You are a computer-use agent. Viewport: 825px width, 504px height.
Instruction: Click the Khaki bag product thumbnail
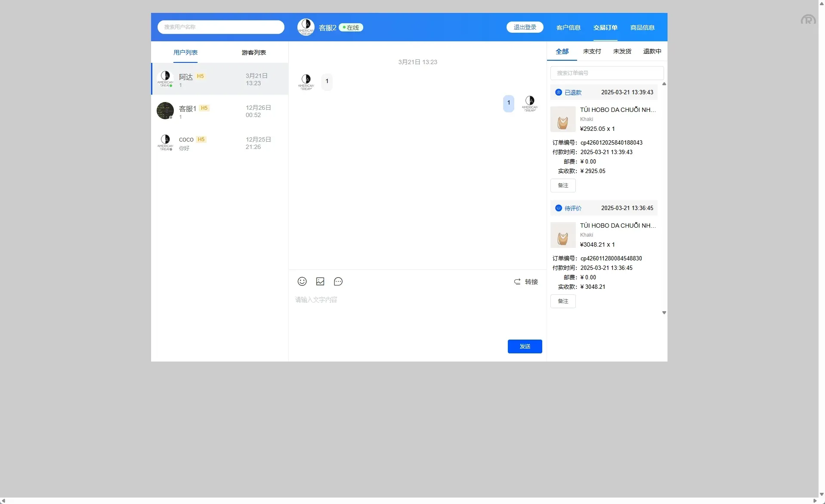[563, 119]
